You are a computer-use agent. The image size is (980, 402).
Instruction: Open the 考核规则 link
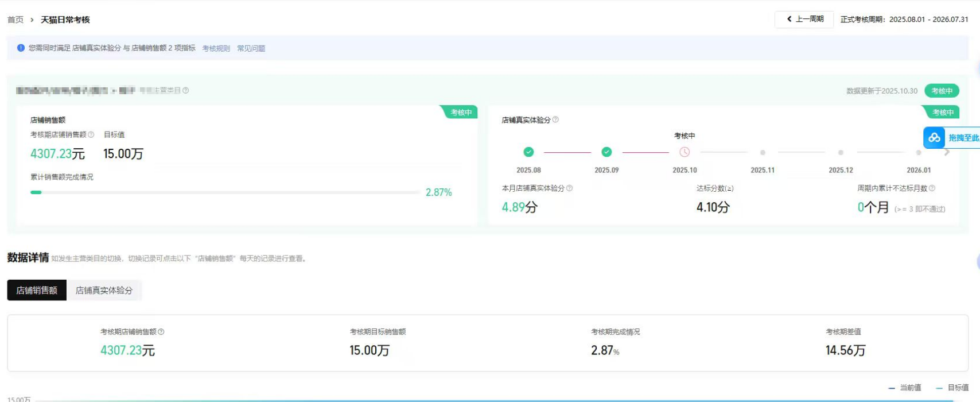[x=216, y=49]
